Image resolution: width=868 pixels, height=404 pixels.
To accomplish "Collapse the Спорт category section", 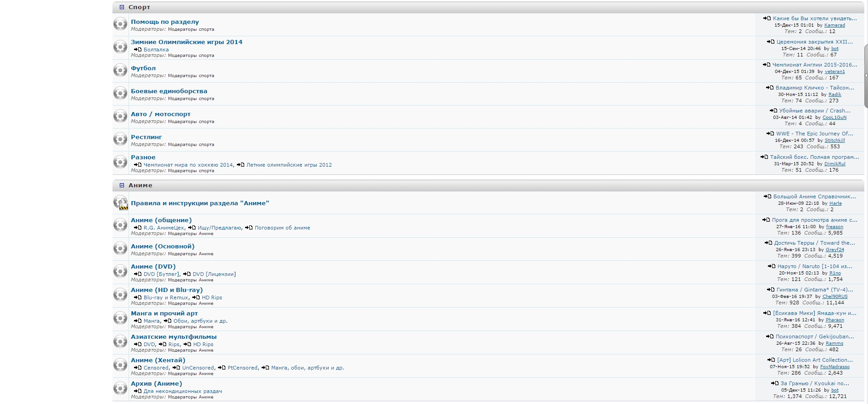I will 122,7.
